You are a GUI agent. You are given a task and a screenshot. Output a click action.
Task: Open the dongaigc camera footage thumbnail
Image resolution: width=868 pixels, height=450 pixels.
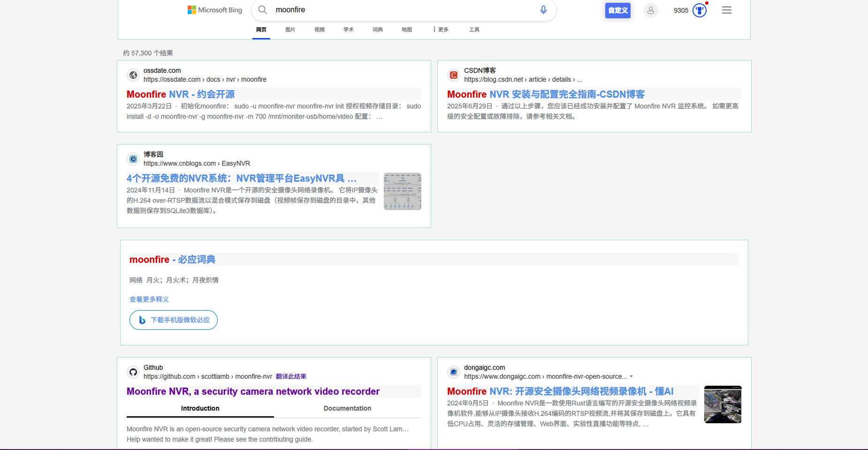click(723, 404)
